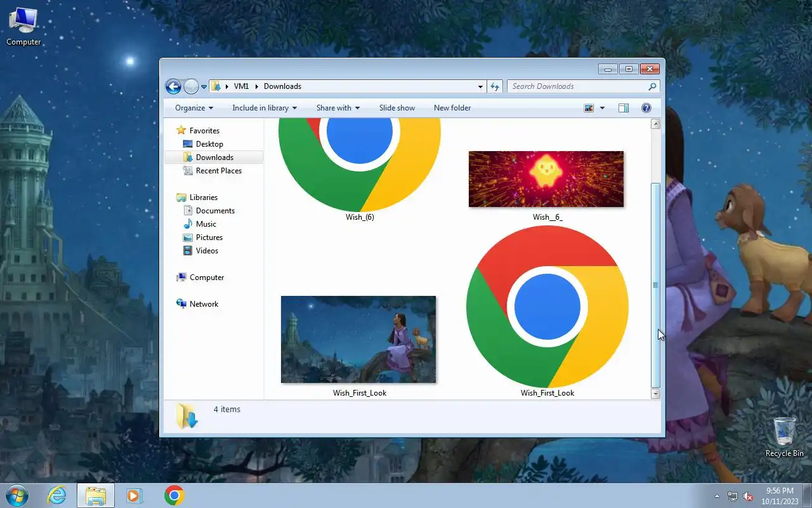The image size is (812, 508).
Task: Toggle the preview pane icon
Action: click(624, 108)
